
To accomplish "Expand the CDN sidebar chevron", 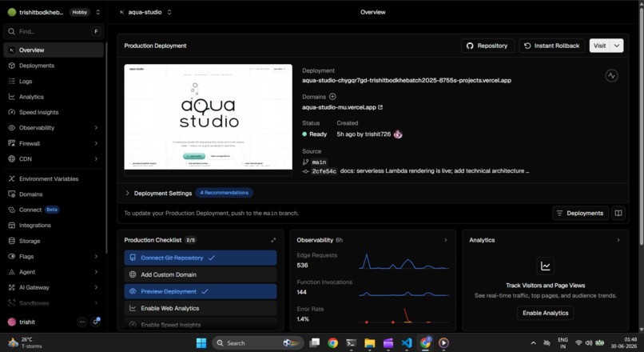I will tap(96, 158).
